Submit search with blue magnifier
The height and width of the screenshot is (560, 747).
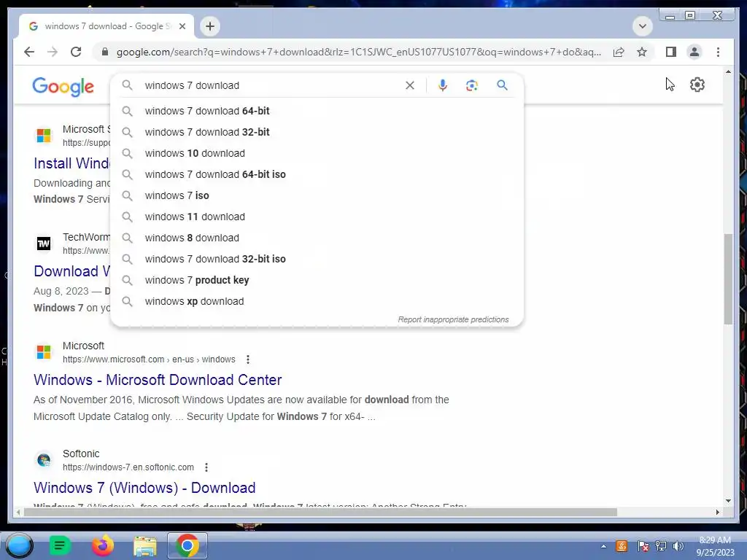click(x=502, y=85)
